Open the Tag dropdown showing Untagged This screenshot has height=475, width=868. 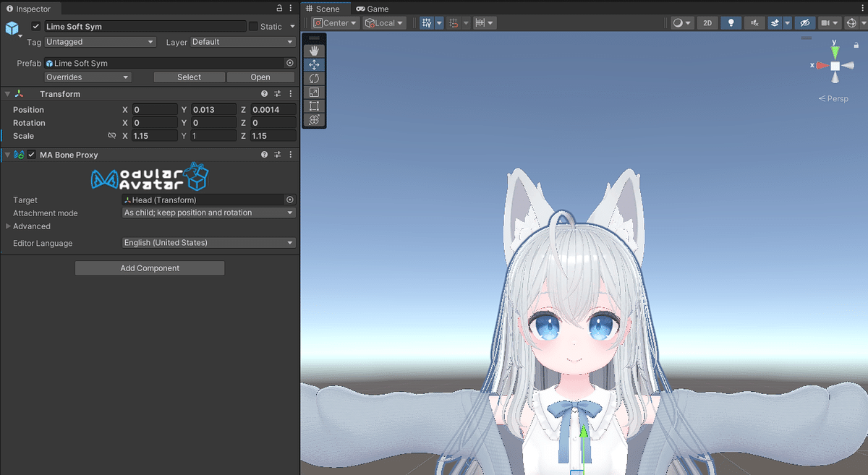click(x=101, y=42)
